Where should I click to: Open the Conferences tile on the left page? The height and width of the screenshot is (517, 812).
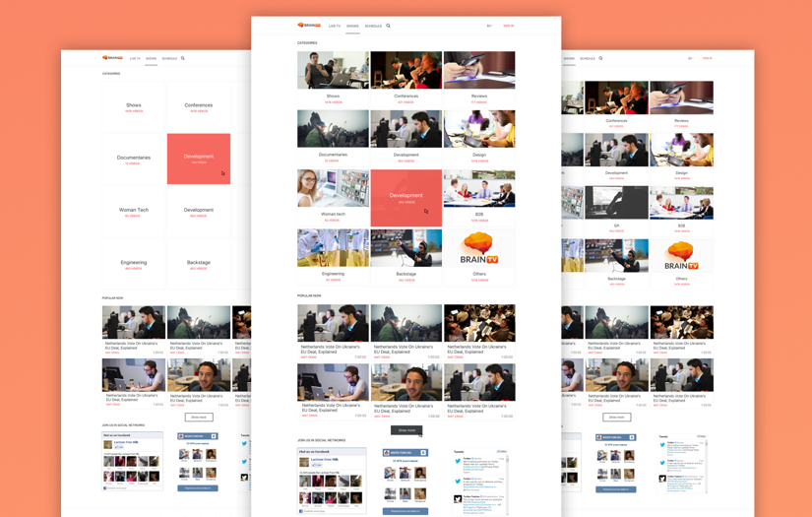point(199,106)
